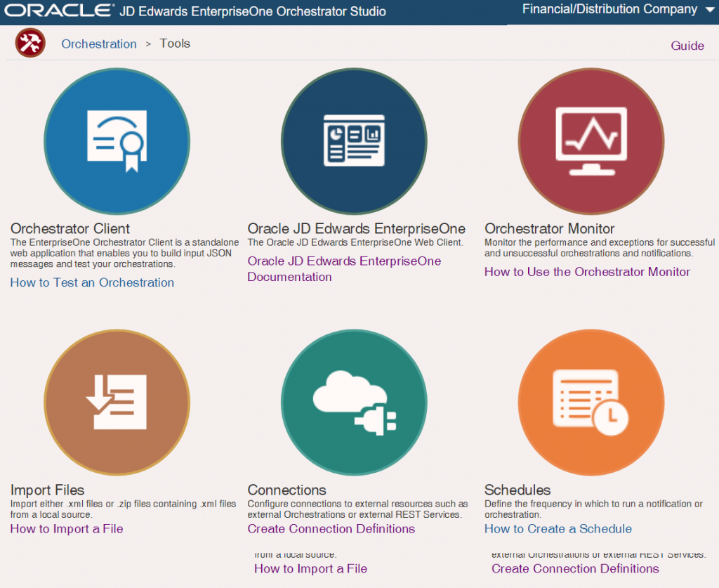Image resolution: width=719 pixels, height=588 pixels.
Task: Open How to Test an Orchestration
Action: [x=92, y=282]
